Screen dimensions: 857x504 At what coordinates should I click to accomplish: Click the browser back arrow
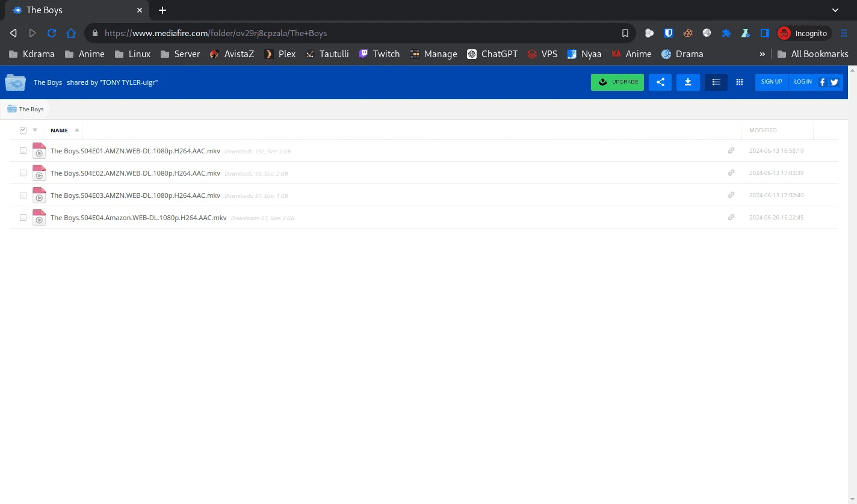pos(14,33)
